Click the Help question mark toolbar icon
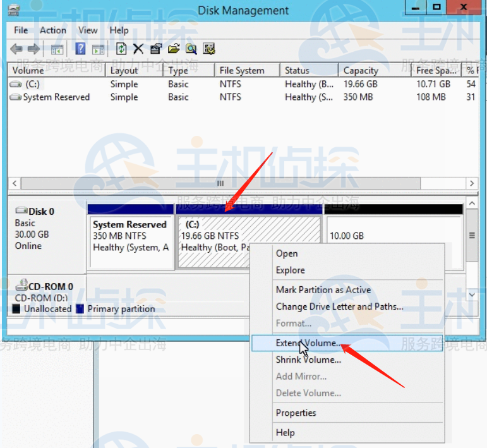Screen dimensions: 487x448 pyautogui.click(x=81, y=49)
